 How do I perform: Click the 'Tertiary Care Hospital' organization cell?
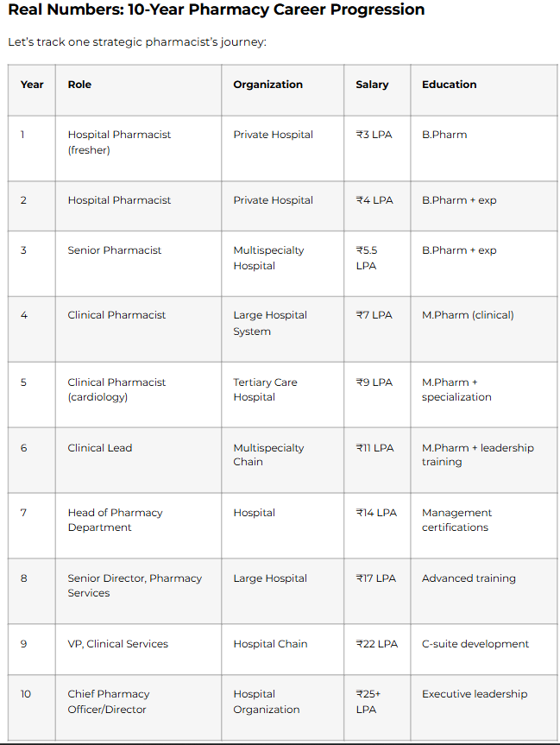[x=265, y=389]
